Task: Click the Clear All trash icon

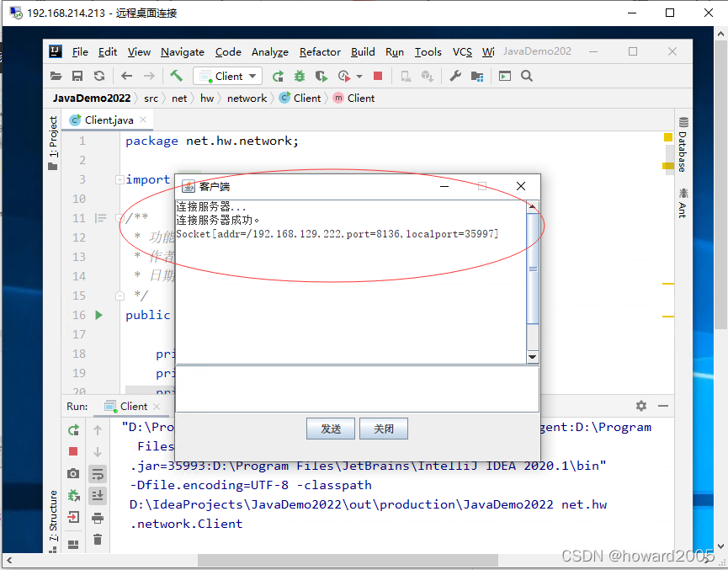Action: [98, 540]
